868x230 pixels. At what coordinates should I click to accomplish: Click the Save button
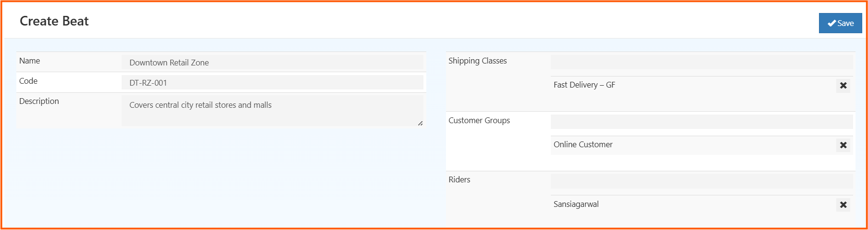pos(840,23)
